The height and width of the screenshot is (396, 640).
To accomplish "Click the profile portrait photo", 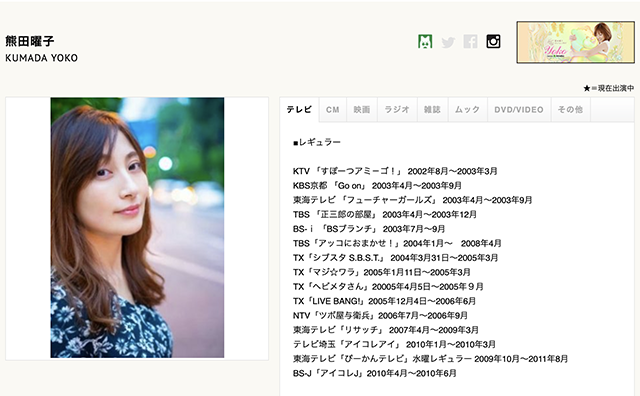I will click(x=137, y=228).
